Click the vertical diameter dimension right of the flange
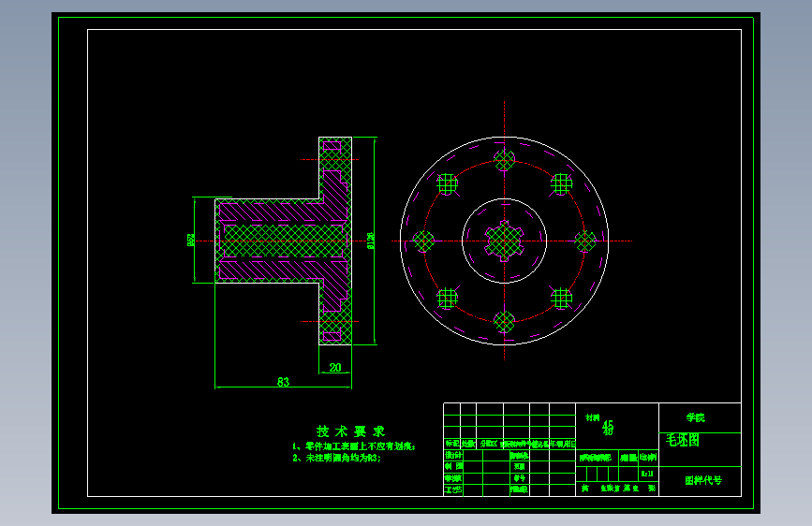The image size is (812, 526). coord(370,241)
